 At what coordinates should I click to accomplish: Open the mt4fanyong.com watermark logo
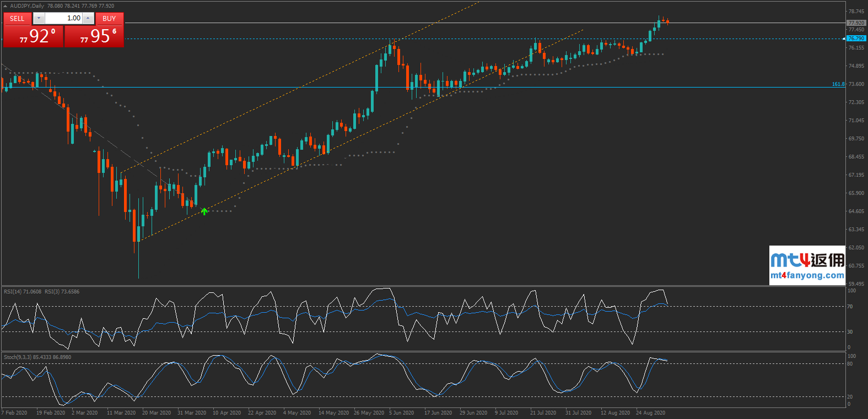pyautogui.click(x=807, y=265)
